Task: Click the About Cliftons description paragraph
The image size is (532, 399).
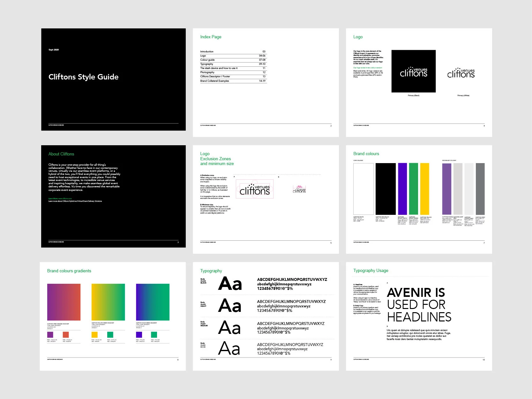Action: click(84, 177)
